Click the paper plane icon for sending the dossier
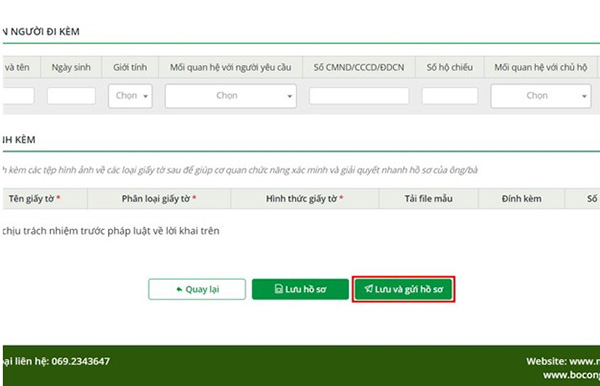The height and width of the screenshot is (386, 600). coord(368,288)
